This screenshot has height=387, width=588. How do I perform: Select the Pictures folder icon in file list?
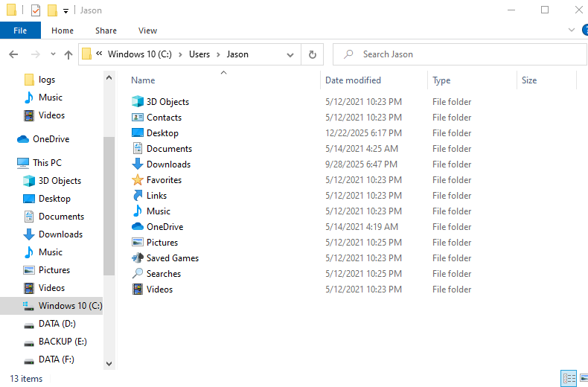[x=138, y=243]
